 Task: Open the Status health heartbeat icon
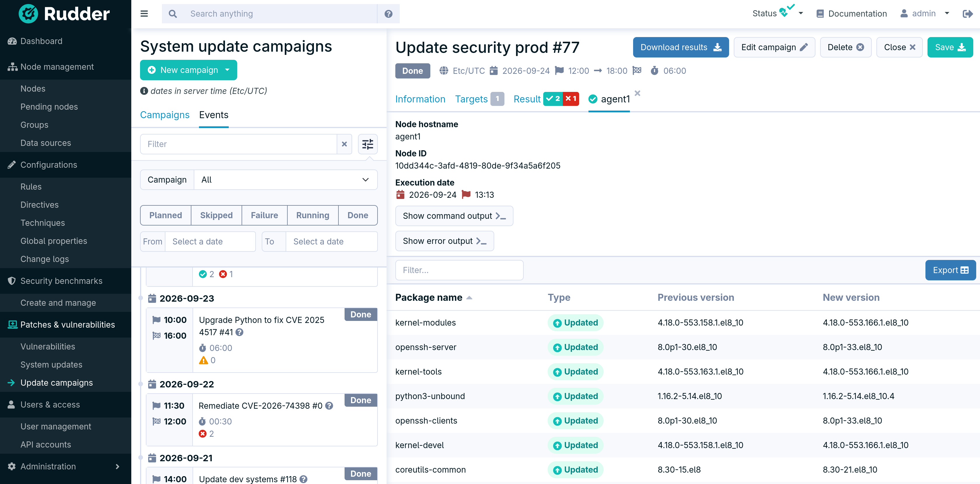click(x=785, y=11)
